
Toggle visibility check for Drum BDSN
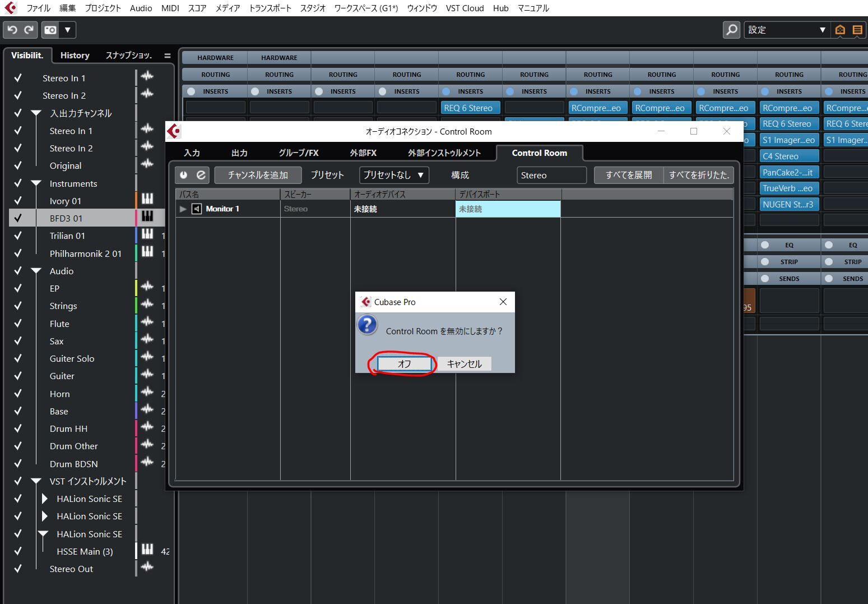pyautogui.click(x=18, y=464)
